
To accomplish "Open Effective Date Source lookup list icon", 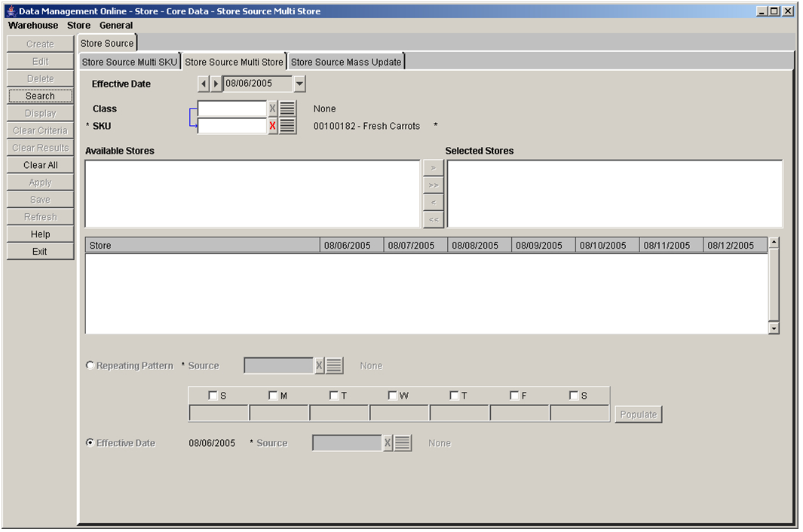I will [x=403, y=443].
